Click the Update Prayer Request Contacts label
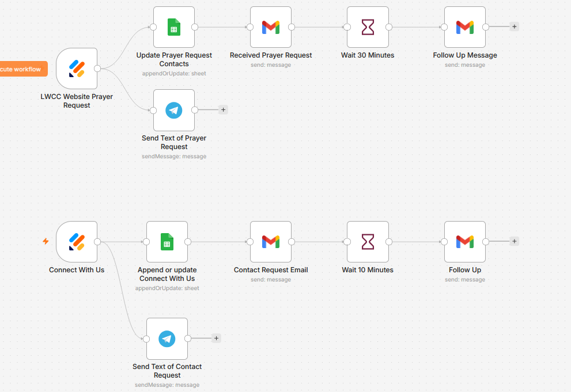Image resolution: width=571 pixels, height=392 pixels. (x=174, y=59)
